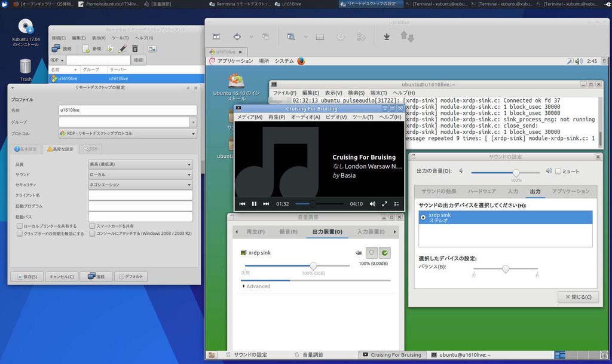Image resolution: width=612 pixels, height=364 pixels.
Task: Open the dropdown arrow beside the fullscreen icon
Action: click(x=252, y=36)
